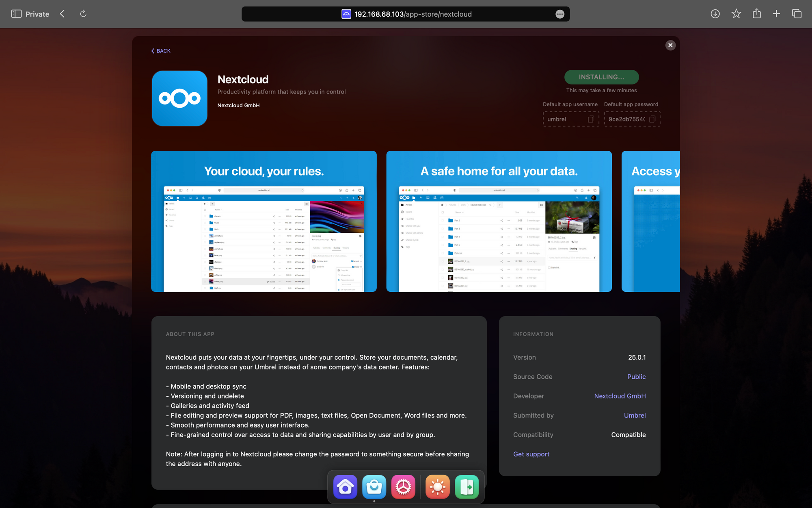Toggle the browser sidebar panel icon
Screen dimensions: 812x508
point(16,14)
